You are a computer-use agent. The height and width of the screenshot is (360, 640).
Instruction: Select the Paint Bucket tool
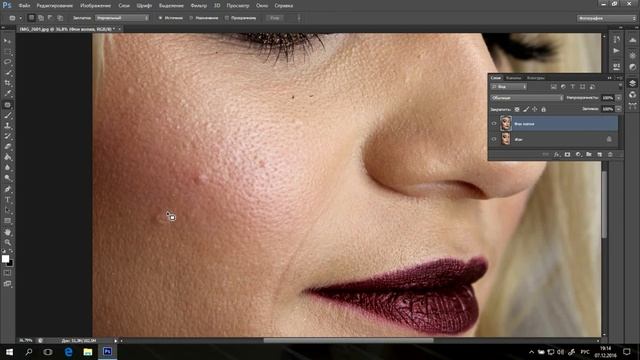(x=7, y=157)
